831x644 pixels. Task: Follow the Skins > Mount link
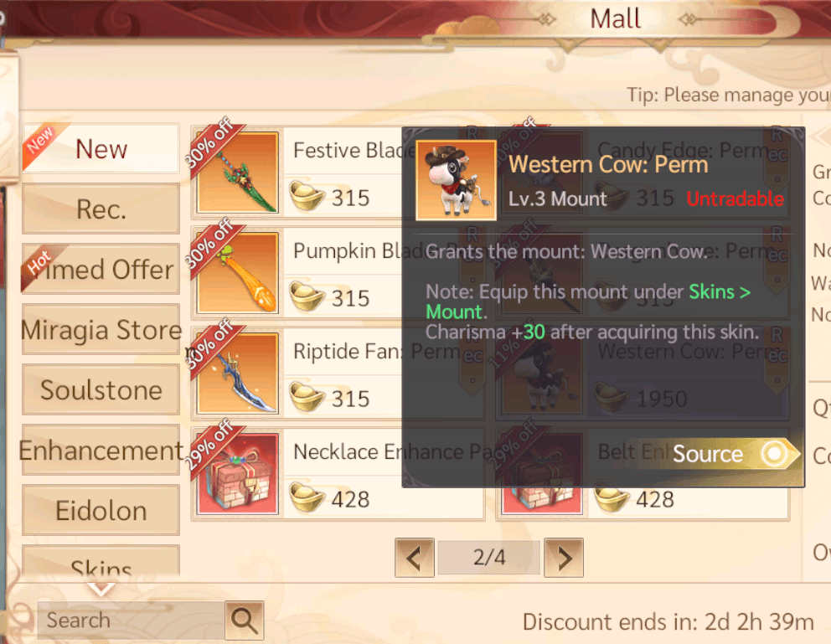(x=587, y=301)
